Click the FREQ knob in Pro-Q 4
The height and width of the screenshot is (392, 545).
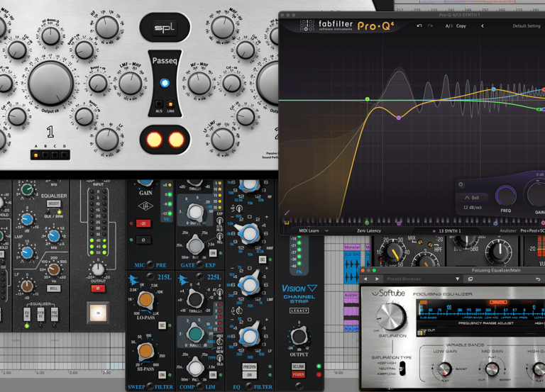(x=506, y=196)
